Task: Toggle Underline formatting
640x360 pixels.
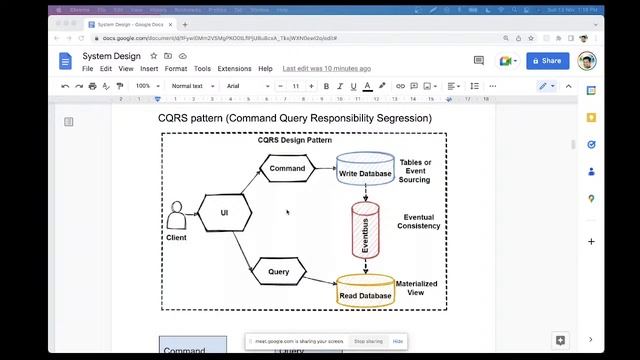Action: (353, 86)
